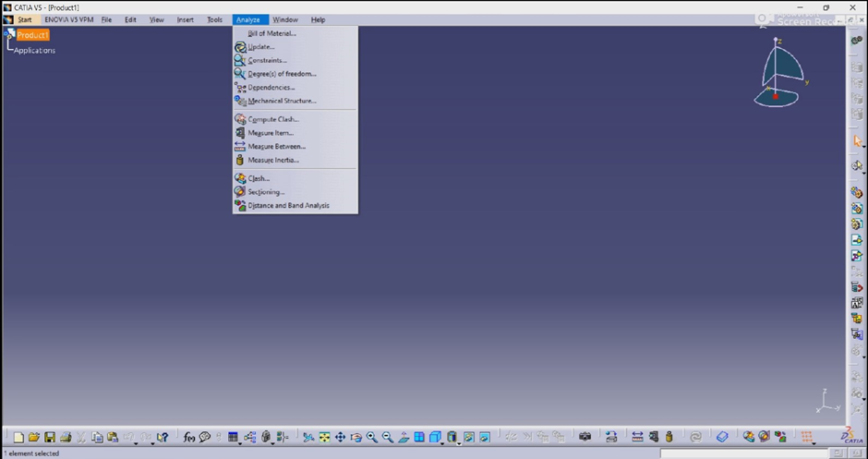Image resolution: width=868 pixels, height=459 pixels.
Task: Click Measure Item icon in bottom toolbar
Action: 653,438
